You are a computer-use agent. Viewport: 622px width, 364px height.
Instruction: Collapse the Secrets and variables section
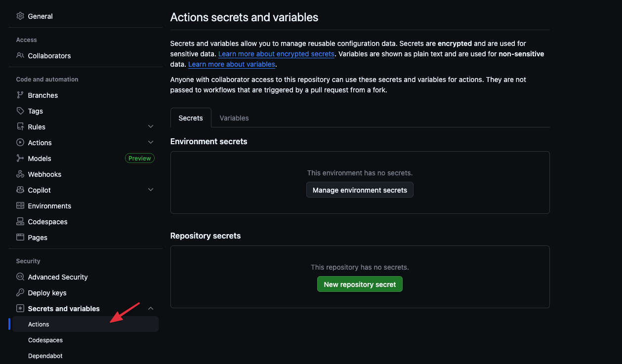[151, 309]
